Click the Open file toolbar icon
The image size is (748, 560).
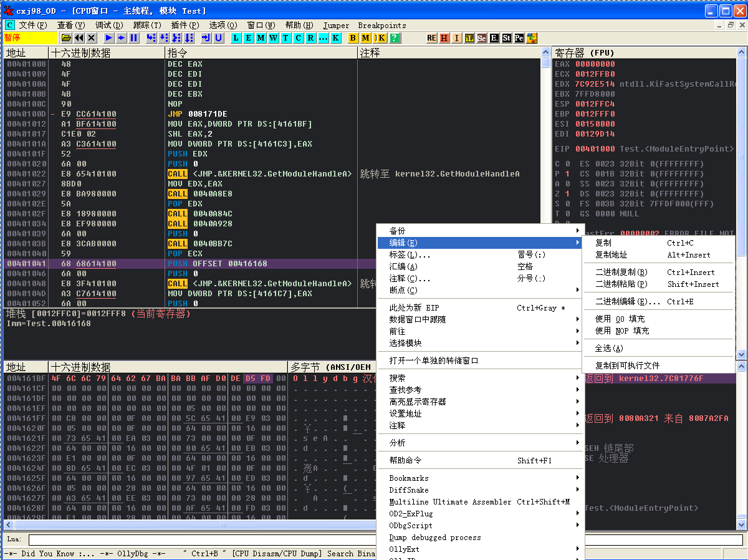click(66, 38)
